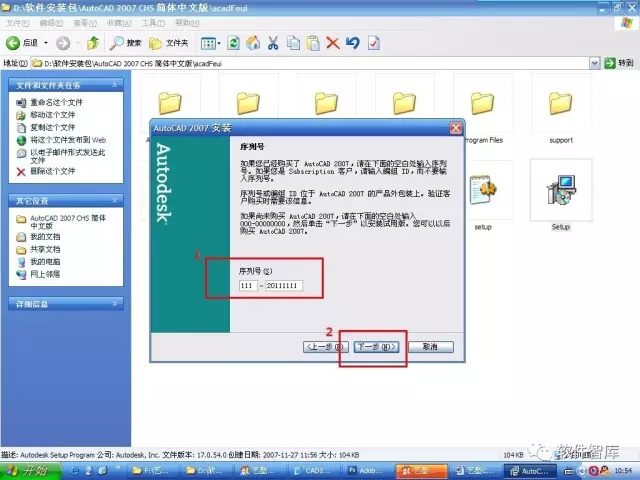Viewport: 640px width, 480px height.
Task: Open the 帮助 (Help) menu
Action: 187,23
